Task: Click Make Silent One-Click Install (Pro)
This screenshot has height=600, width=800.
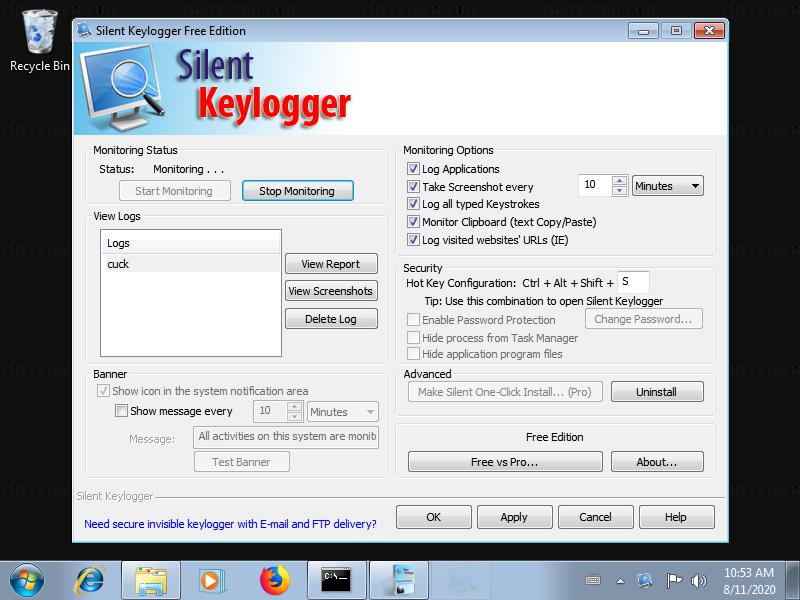Action: pyautogui.click(x=505, y=392)
